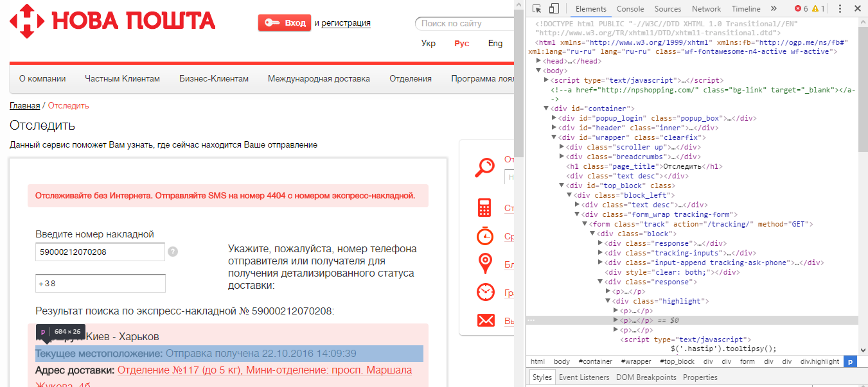This screenshot has height=387, width=868.
Task: Switch to DevTools Elements tab
Action: [591, 9]
